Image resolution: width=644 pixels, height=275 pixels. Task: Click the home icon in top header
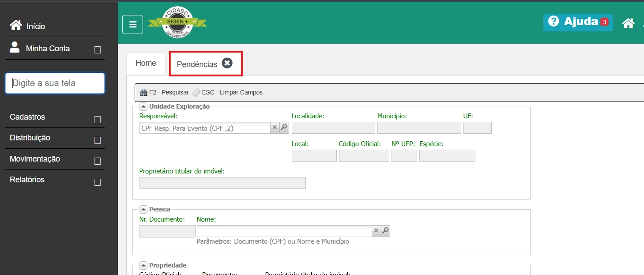[628, 23]
